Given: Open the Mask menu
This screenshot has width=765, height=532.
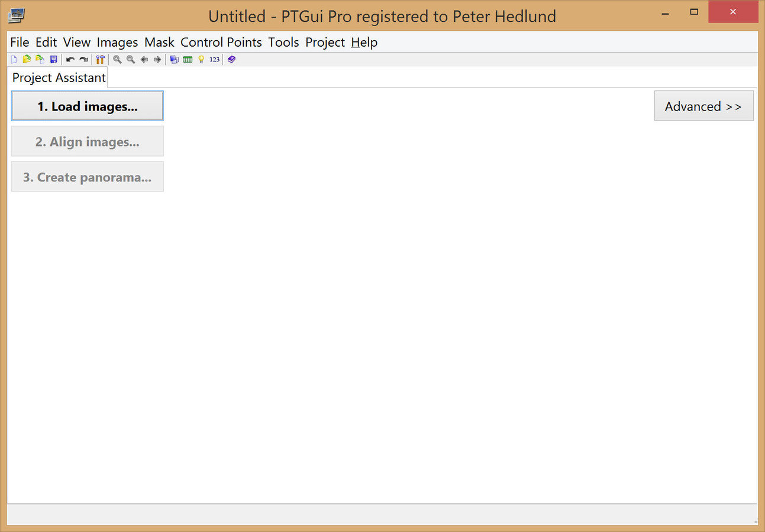Looking at the screenshot, I should pyautogui.click(x=159, y=42).
